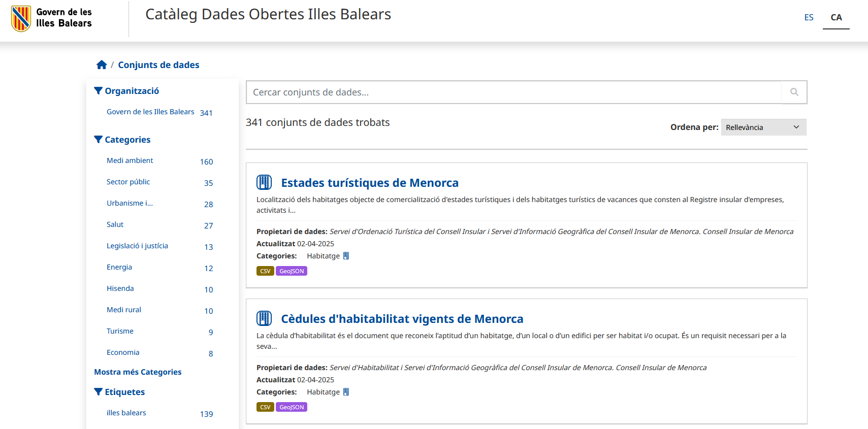
Task: Open Estades turístiques de Menorca dataset
Action: 369,183
